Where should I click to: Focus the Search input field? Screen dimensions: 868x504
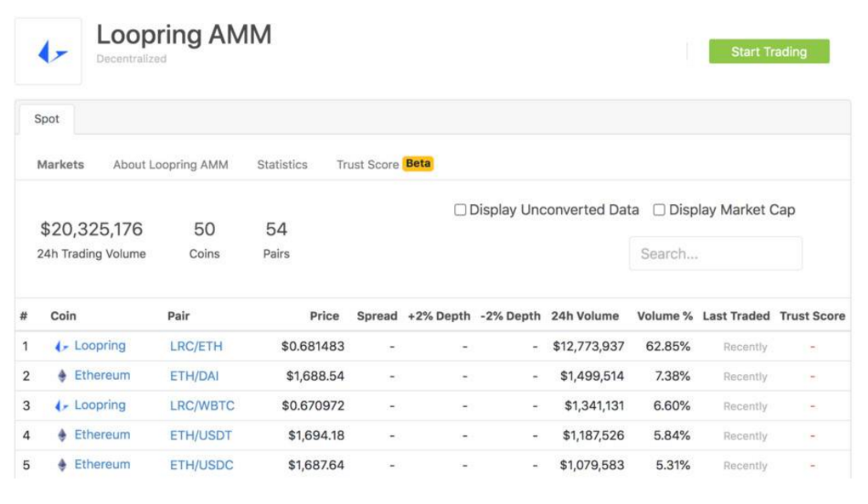click(715, 253)
